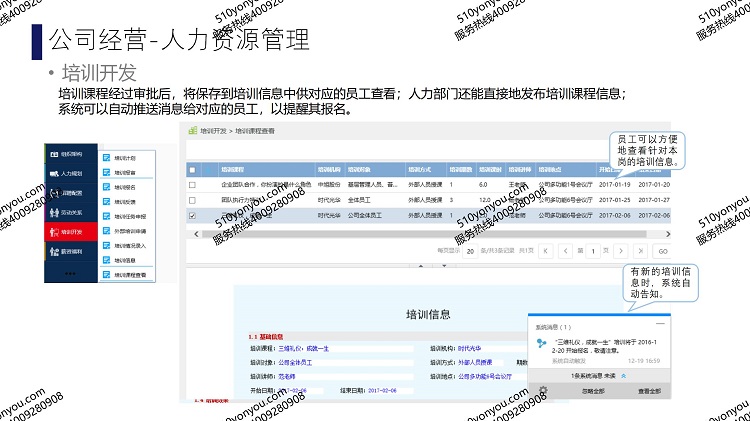
Task: Open 培训课程查看 in the submenu
Action: tap(130, 274)
